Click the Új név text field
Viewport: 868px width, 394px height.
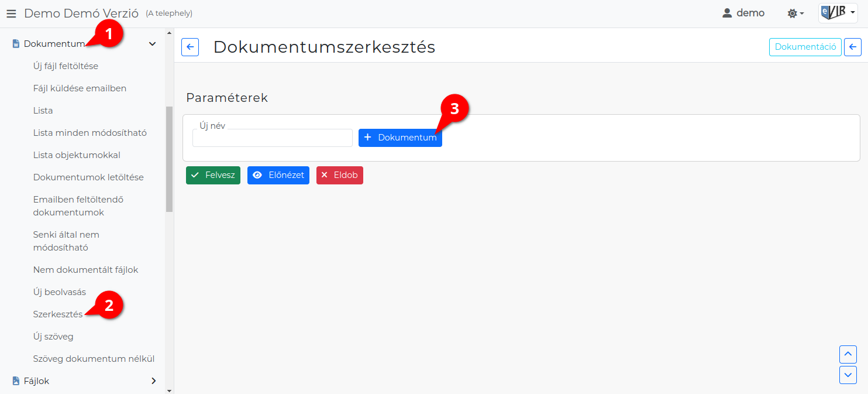tap(272, 138)
